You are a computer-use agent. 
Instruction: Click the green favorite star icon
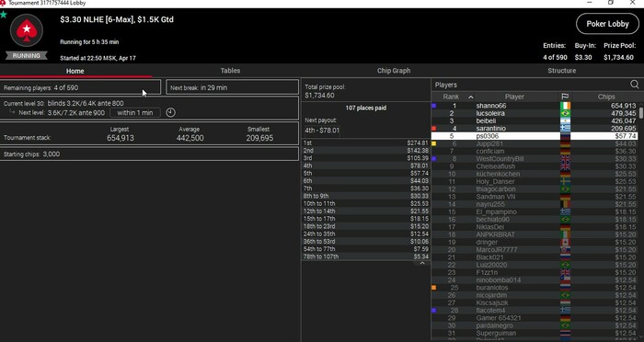[x=4, y=15]
